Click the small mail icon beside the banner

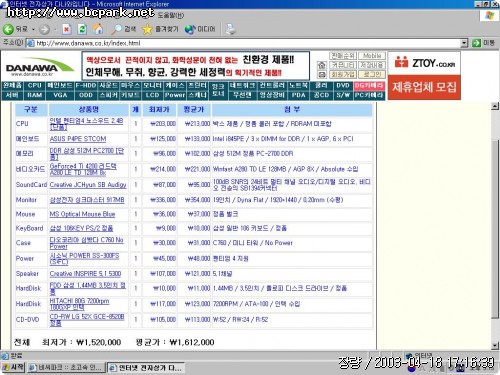[x=322, y=74]
